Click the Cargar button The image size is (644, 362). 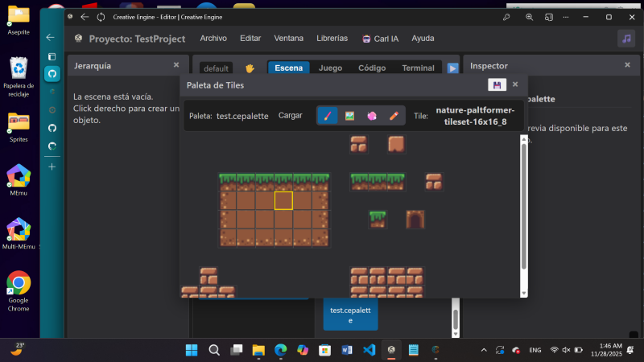point(291,116)
